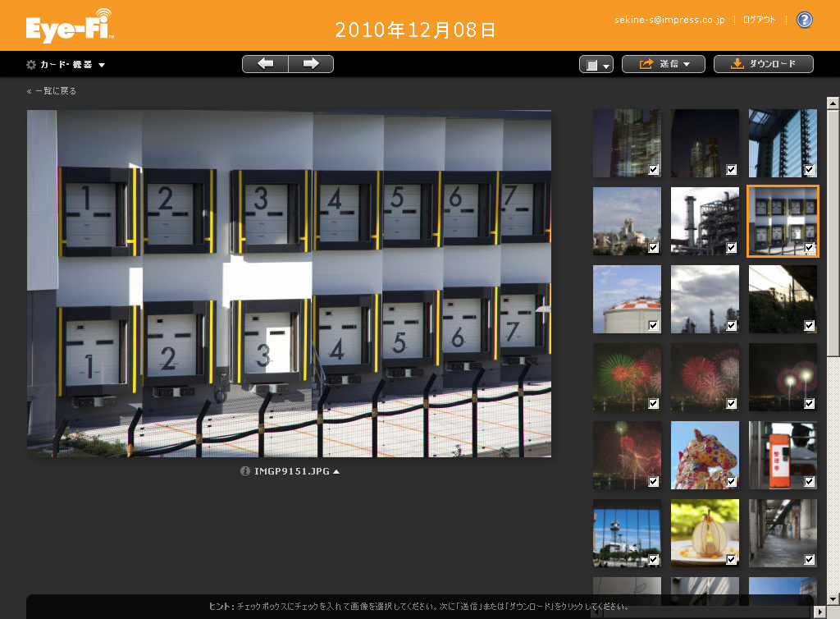Uncheck the fireworks thumbnail checkbox
This screenshot has width=840, height=619.
(654, 403)
